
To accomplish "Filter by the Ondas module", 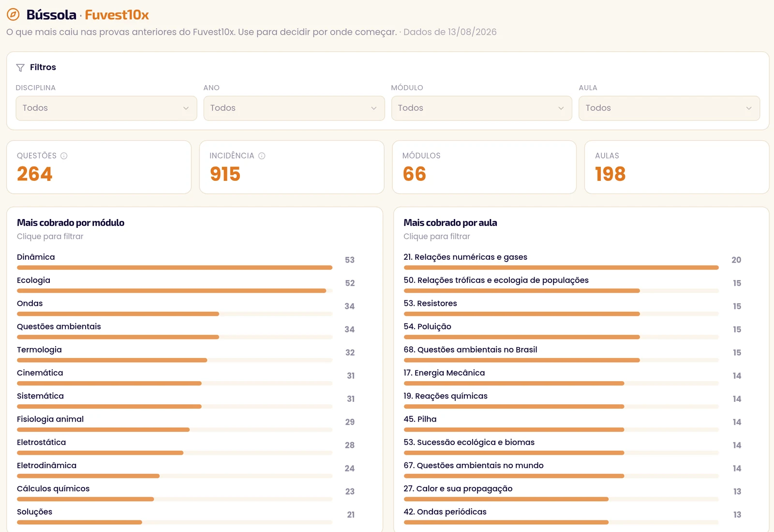I will pyautogui.click(x=186, y=307).
